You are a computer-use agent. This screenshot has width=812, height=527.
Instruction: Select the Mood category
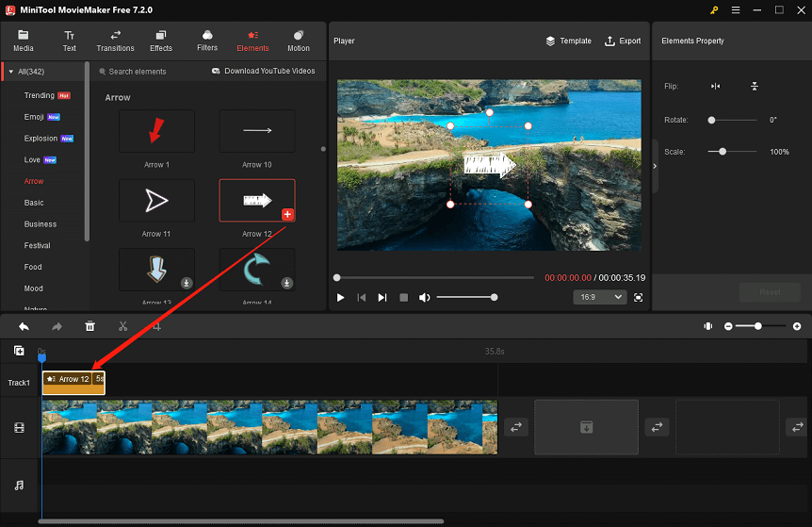[33, 288]
